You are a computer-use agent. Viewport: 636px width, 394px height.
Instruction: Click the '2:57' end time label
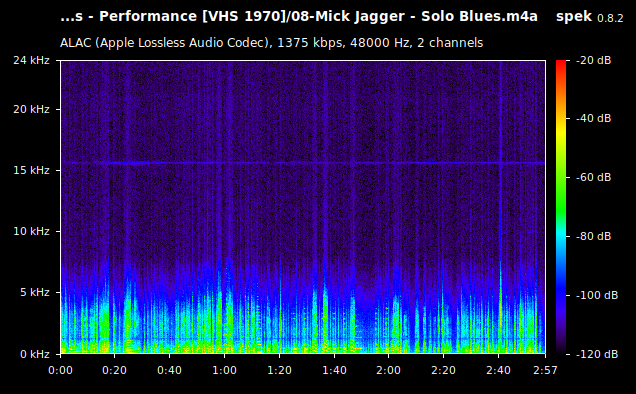click(x=545, y=370)
